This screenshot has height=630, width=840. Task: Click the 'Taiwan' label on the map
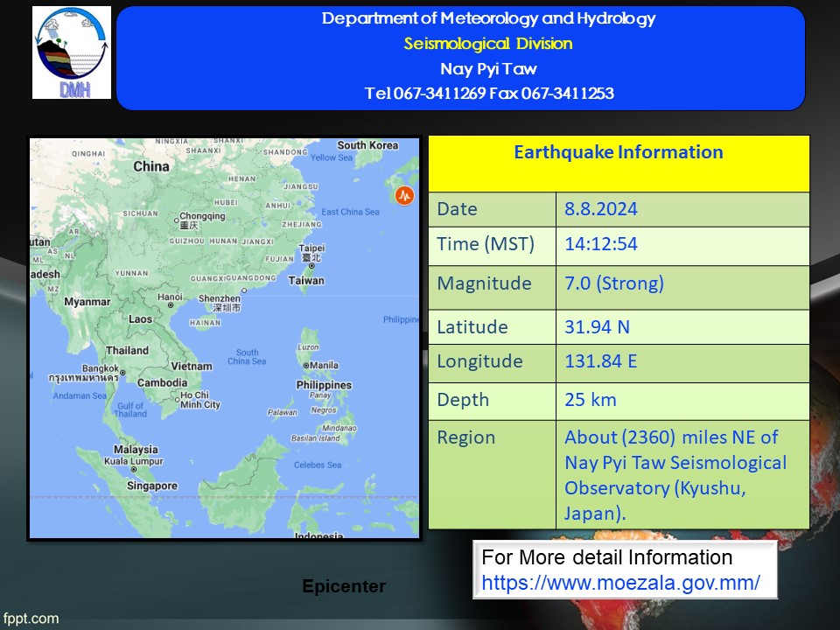tap(306, 281)
